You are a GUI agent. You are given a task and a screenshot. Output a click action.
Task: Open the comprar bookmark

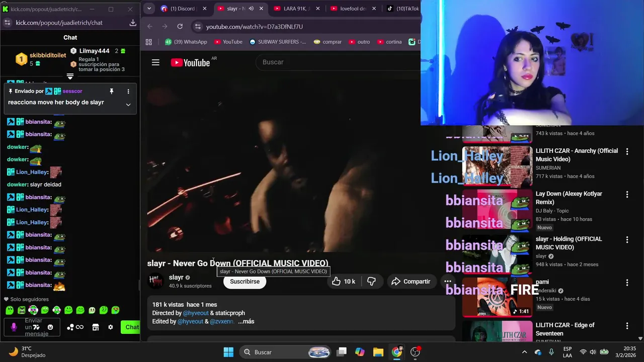328,42
